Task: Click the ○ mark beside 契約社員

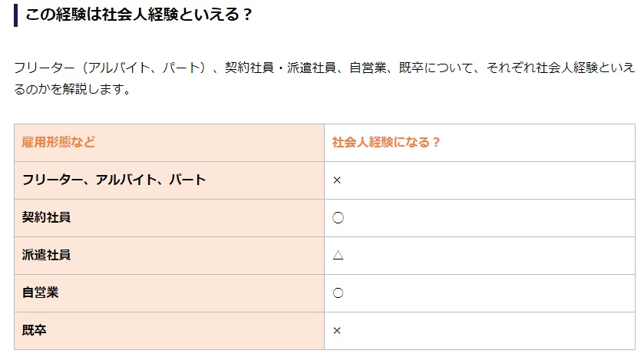Action: pyautogui.click(x=338, y=218)
